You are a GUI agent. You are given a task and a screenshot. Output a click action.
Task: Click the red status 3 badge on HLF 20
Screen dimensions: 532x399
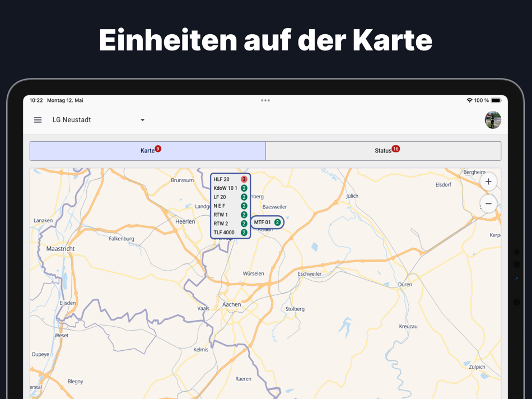point(244,179)
